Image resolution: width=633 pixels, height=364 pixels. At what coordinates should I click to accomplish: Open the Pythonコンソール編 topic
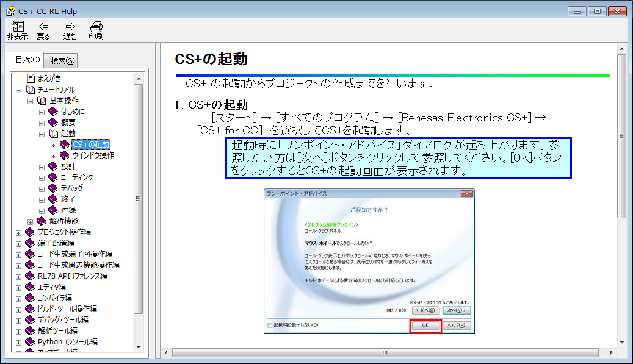[x=67, y=342]
